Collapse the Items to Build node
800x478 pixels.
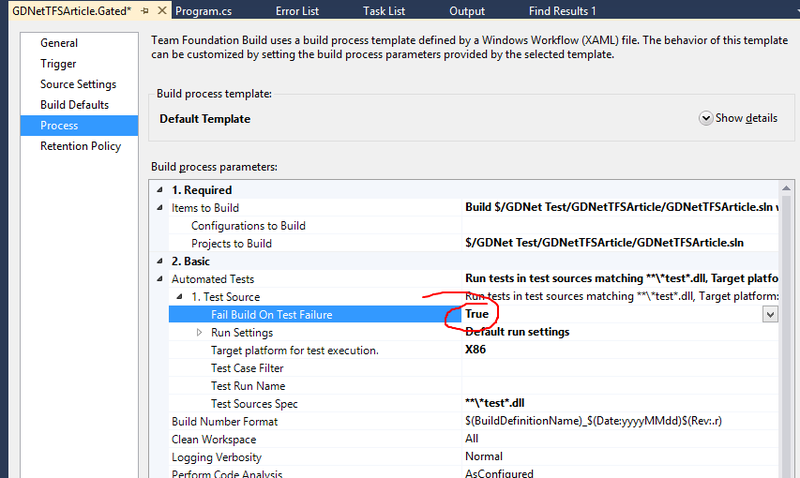point(160,208)
